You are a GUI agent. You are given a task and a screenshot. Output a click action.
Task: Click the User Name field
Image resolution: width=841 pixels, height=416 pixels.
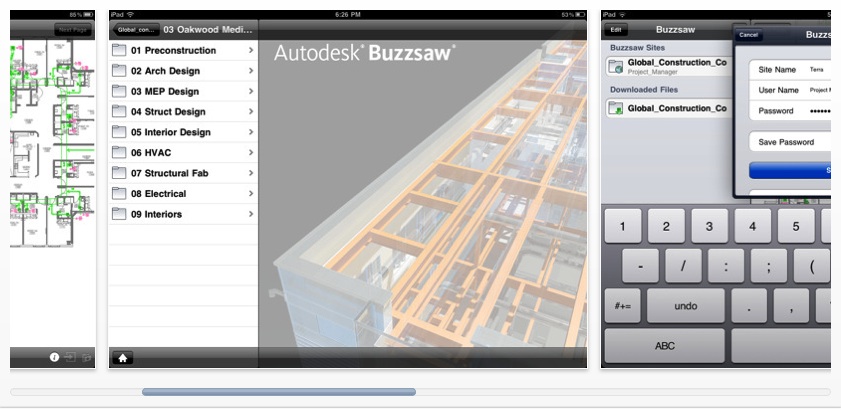(x=790, y=90)
